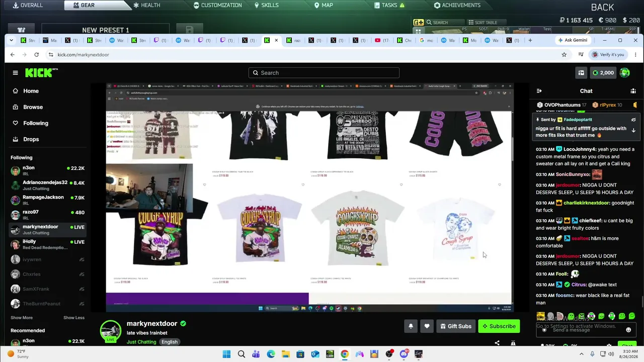Viewport: 644px width, 362px height.
Task: Open Adrianozendejas32's channel
Action: click(x=48, y=186)
